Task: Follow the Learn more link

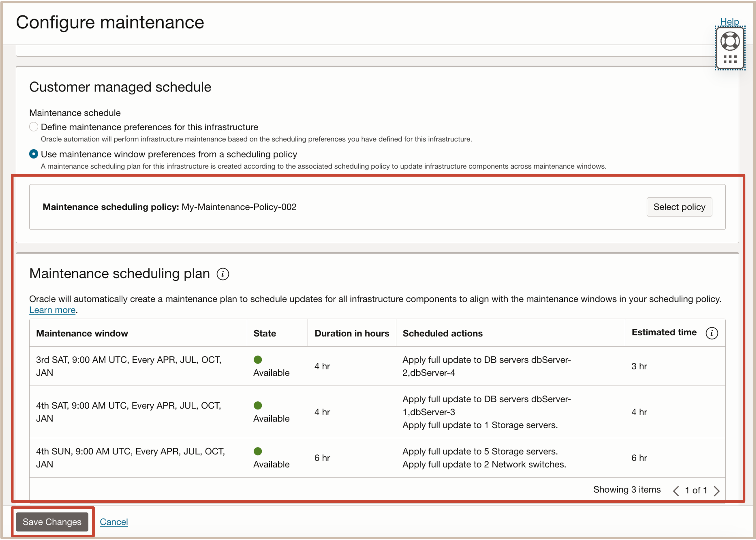Action: tap(52, 310)
